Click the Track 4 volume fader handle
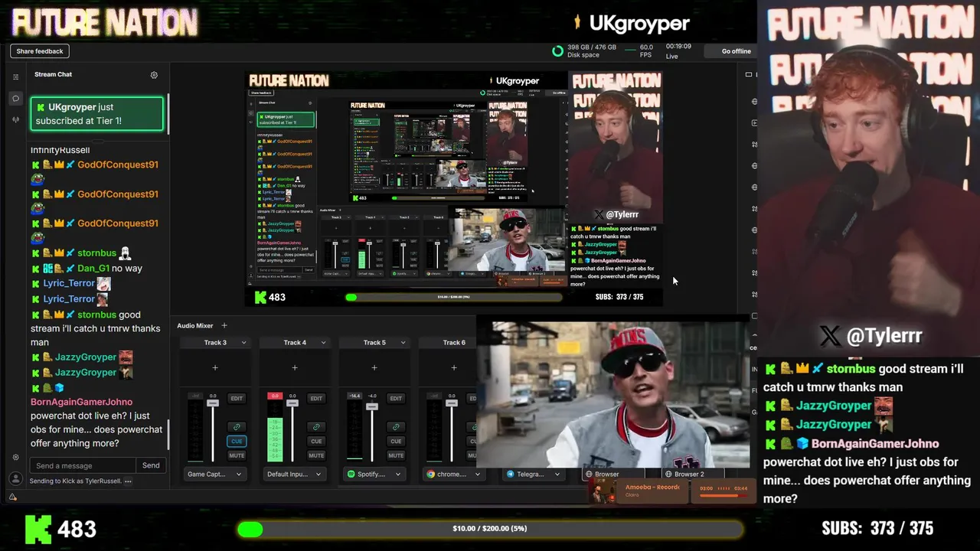 click(292, 403)
